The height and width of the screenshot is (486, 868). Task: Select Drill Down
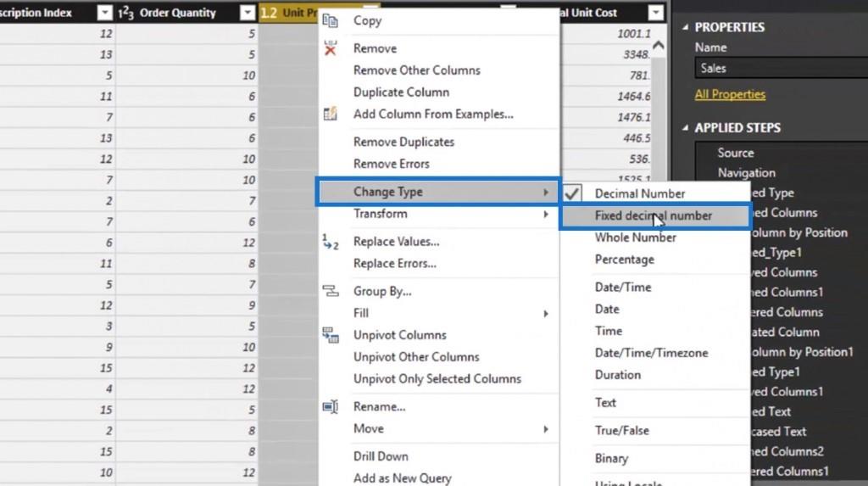point(381,456)
